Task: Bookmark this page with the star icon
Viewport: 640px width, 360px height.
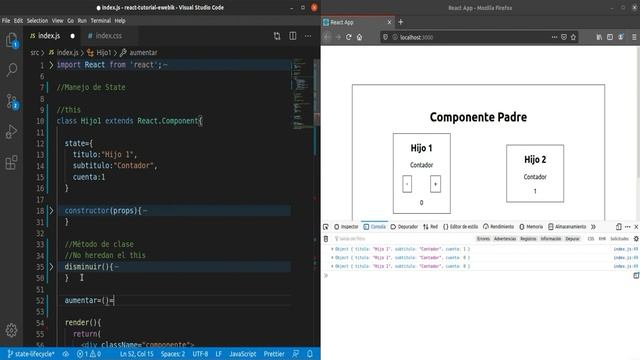Action: (x=573, y=37)
